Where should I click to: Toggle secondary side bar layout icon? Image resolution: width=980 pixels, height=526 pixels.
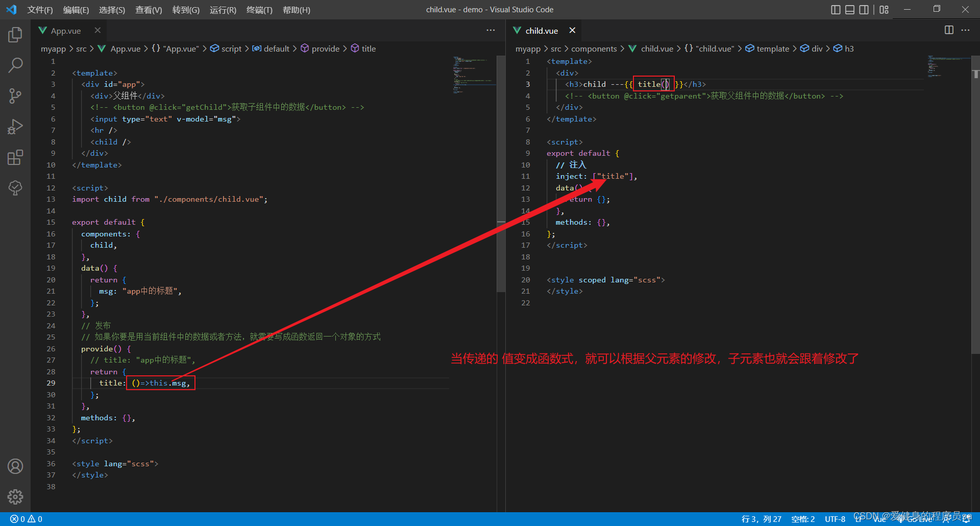tap(864, 10)
